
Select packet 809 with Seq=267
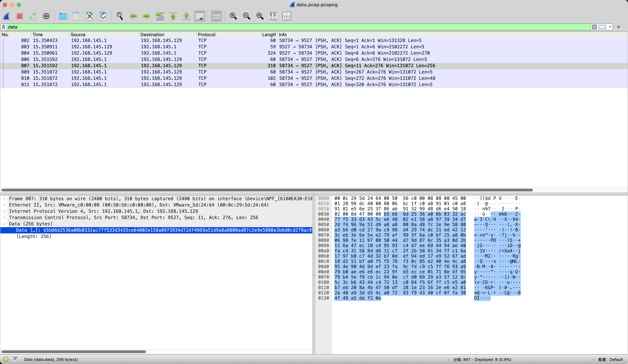coord(314,72)
